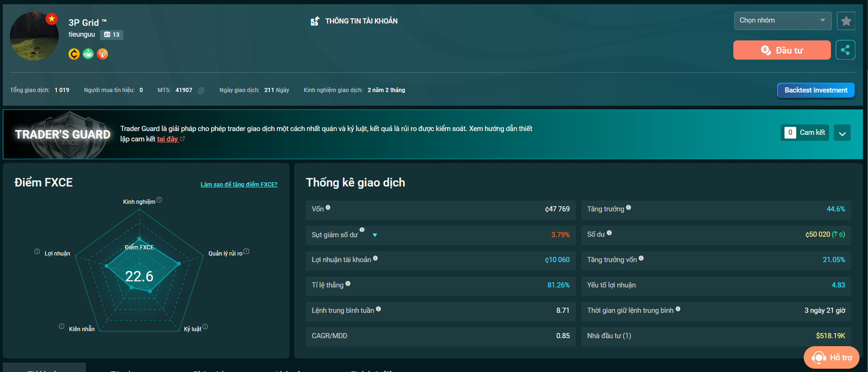Click the account profit value 10 060
The height and width of the screenshot is (372, 868).
557,260
